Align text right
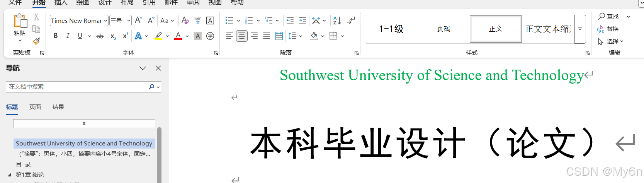Viewport: 644px width, 183px height. coord(254,36)
